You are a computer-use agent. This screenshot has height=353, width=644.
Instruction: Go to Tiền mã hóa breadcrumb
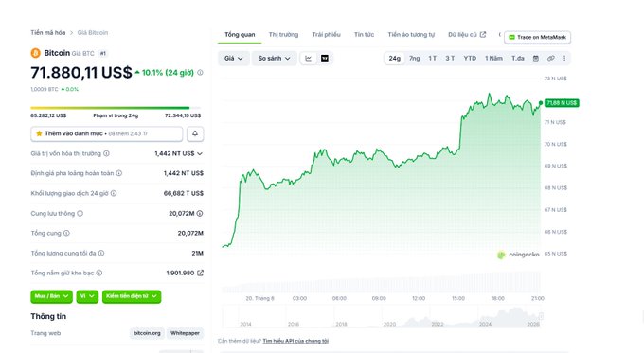[48, 33]
